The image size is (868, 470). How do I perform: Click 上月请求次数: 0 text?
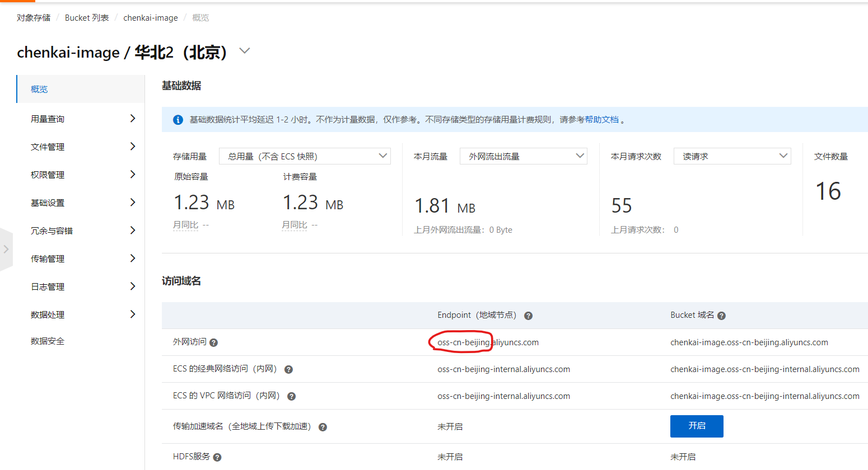(645, 230)
